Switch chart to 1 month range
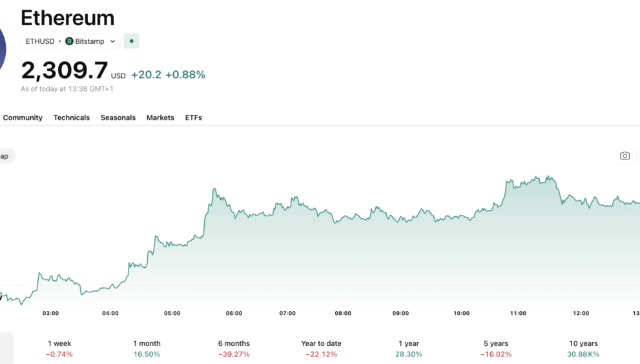This screenshot has width=640, height=364. [x=147, y=349]
